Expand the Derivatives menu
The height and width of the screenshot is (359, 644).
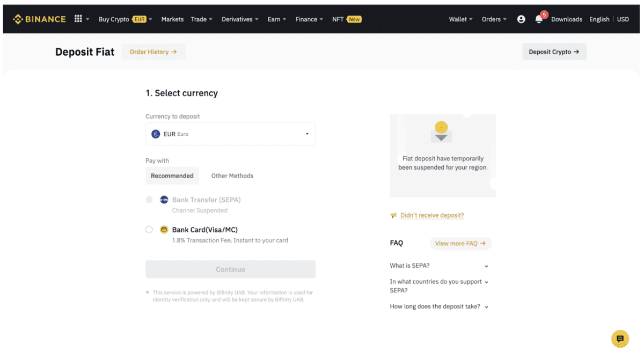(x=240, y=19)
